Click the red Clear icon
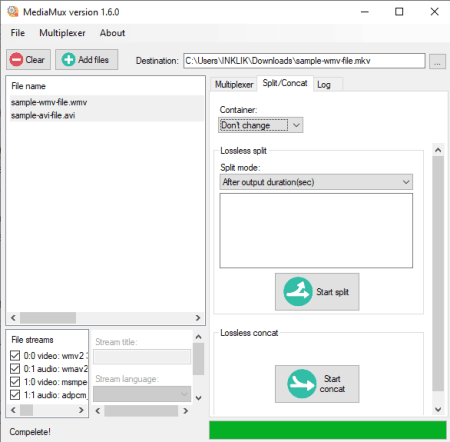Screen dimensions: 450x442 (16, 60)
